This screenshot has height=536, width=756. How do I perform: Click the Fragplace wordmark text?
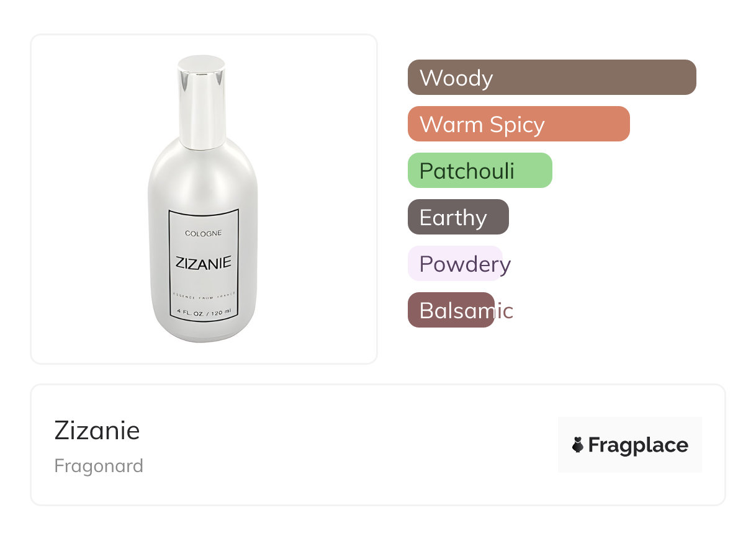(638, 445)
